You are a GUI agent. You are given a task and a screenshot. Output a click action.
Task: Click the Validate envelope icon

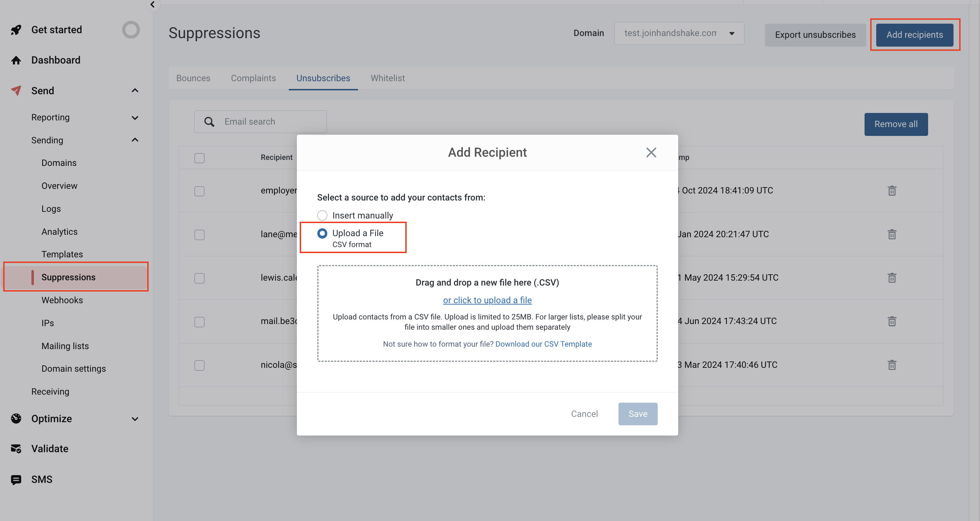point(16,449)
